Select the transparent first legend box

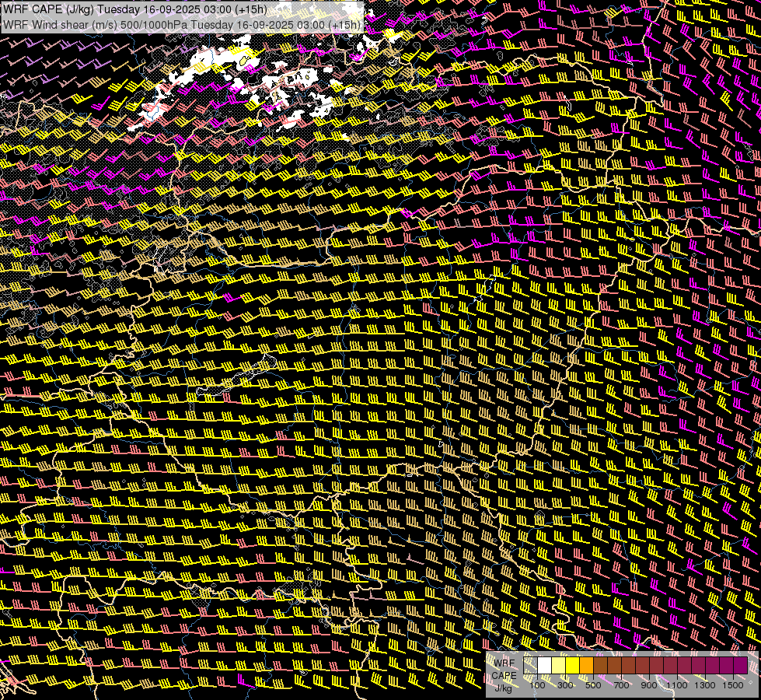point(531,666)
